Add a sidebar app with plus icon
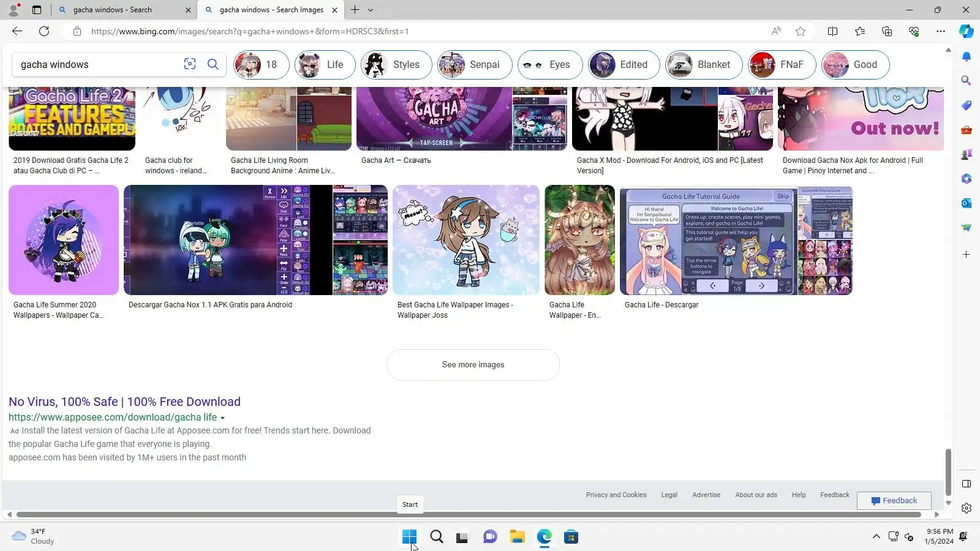980x551 pixels. coord(967,254)
